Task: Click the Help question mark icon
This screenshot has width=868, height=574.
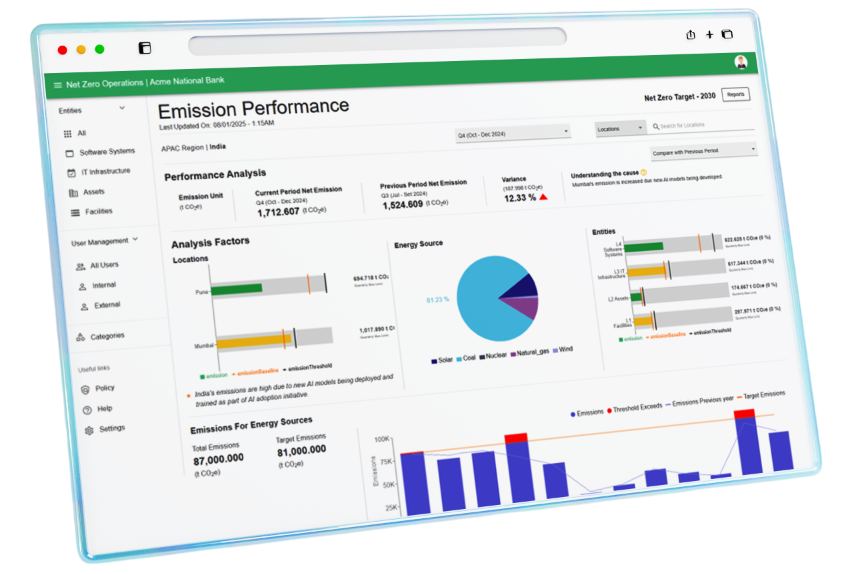Action: (x=87, y=409)
